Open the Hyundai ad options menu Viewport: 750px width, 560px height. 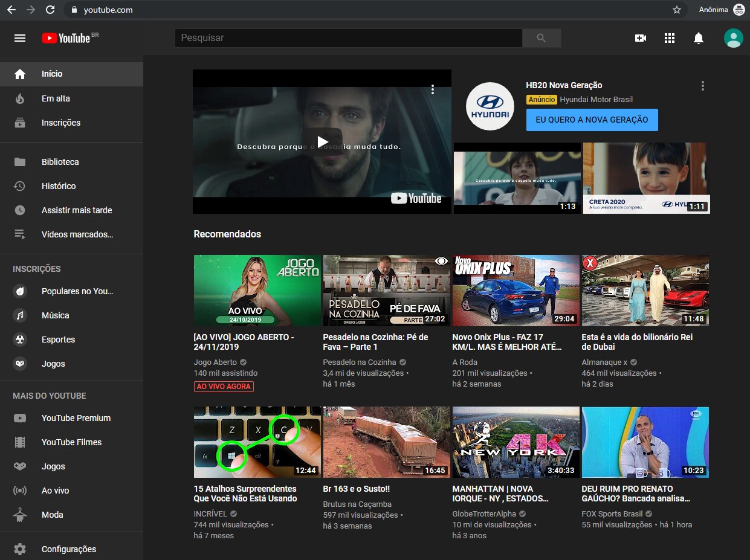702,86
